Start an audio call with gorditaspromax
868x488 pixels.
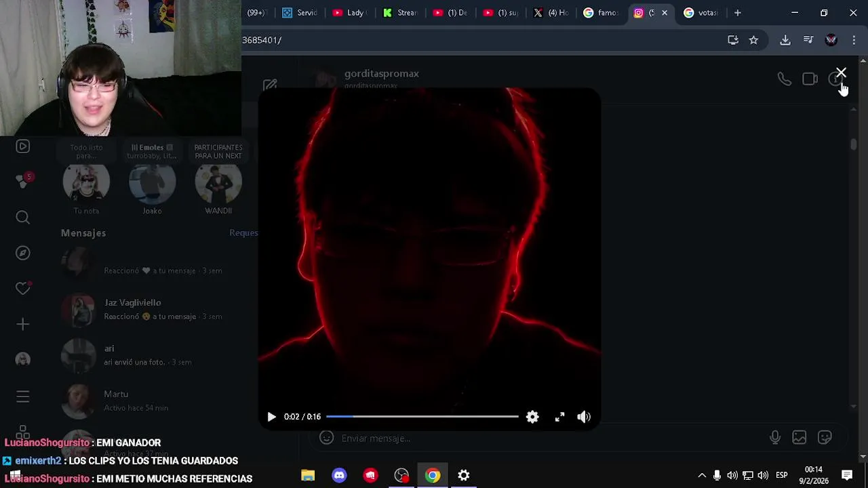click(x=784, y=79)
